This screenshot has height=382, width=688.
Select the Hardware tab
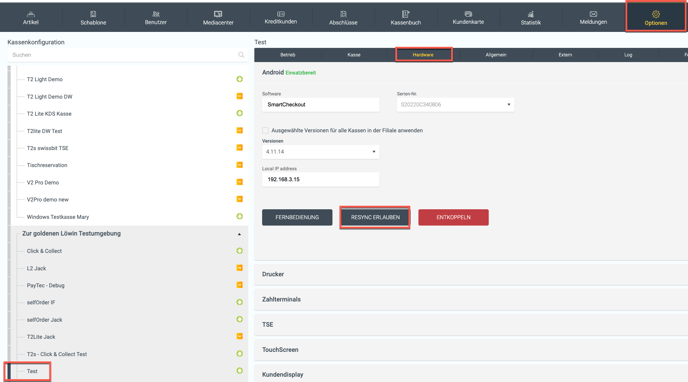click(423, 55)
